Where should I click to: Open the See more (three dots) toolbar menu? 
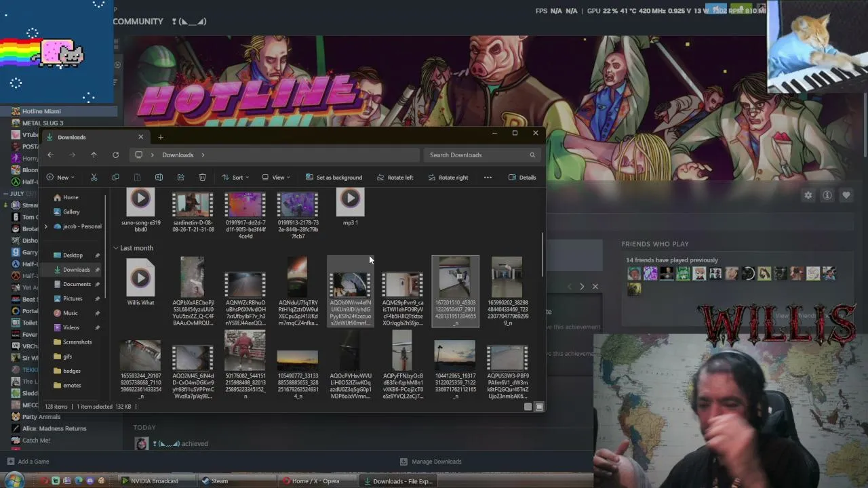pyautogui.click(x=488, y=178)
